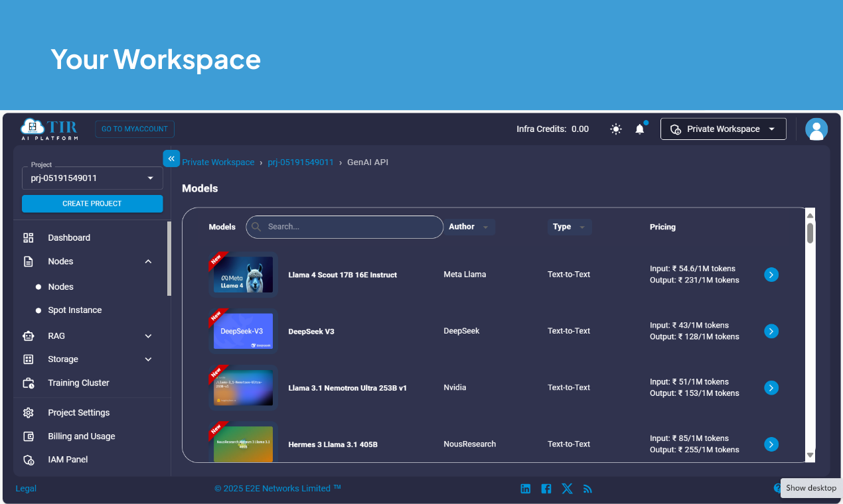Screen dimensions: 843x504
Task: Click the models list scrollbar thumb
Action: tap(810, 233)
